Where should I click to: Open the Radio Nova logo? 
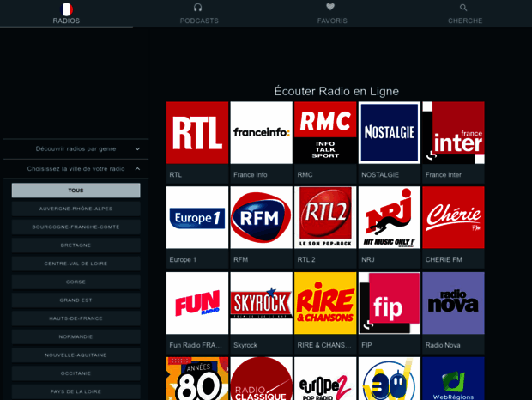pyautogui.click(x=453, y=303)
